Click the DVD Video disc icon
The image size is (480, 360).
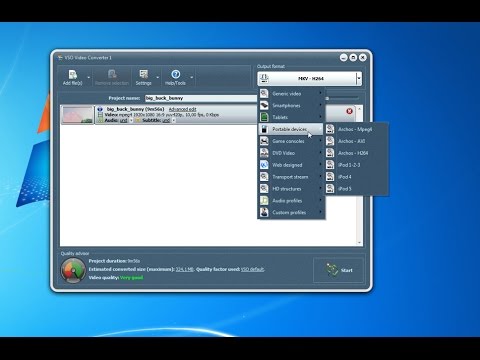coord(264,153)
